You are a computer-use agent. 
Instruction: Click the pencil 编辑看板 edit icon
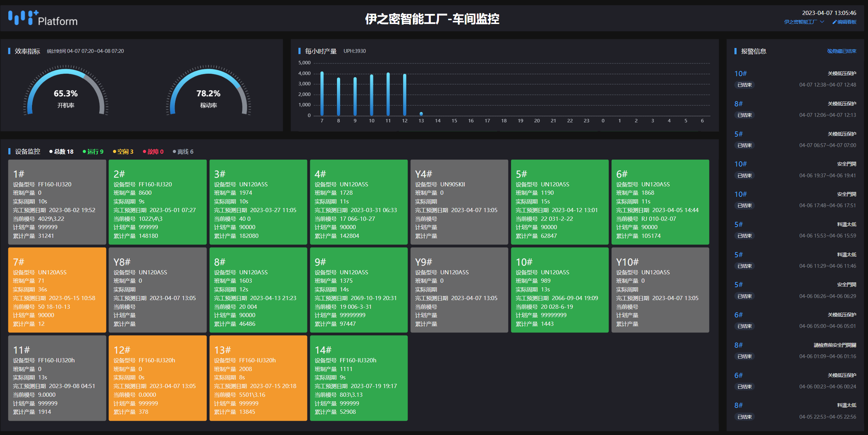click(834, 22)
